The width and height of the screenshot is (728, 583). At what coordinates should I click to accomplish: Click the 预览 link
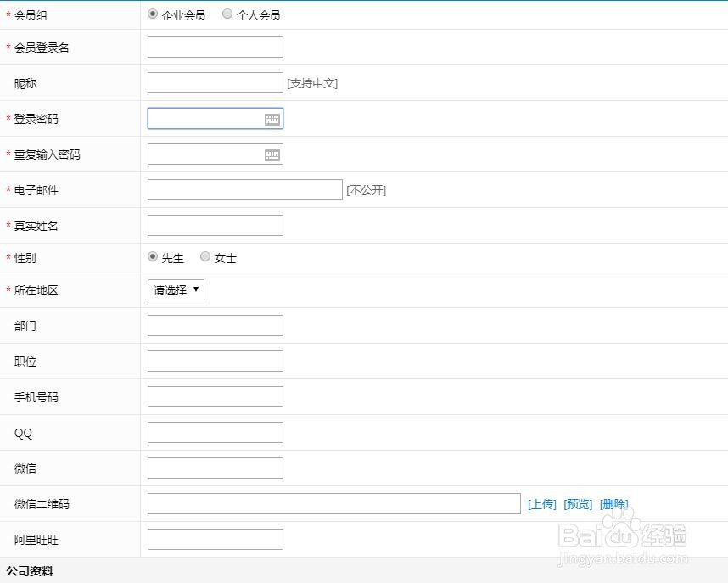pyautogui.click(x=578, y=504)
